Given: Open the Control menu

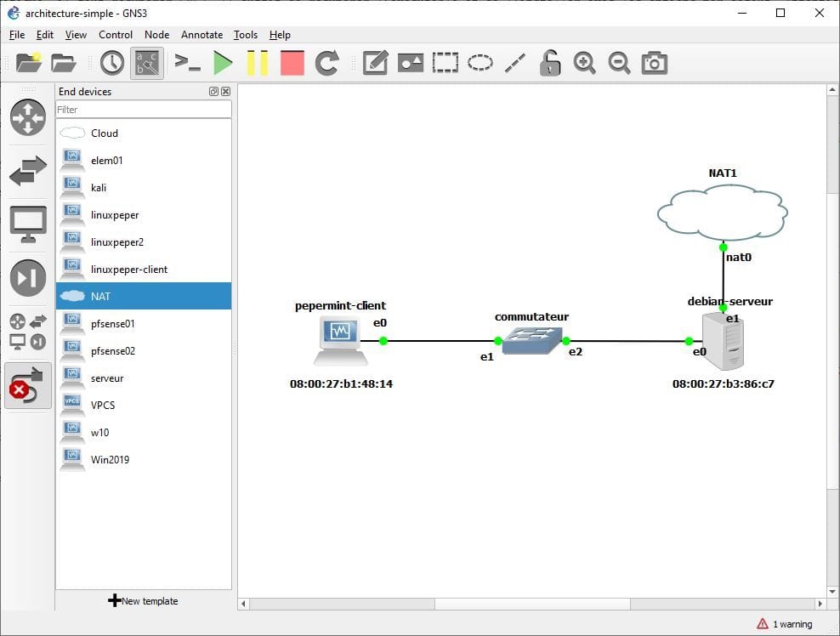Looking at the screenshot, I should tap(115, 35).
